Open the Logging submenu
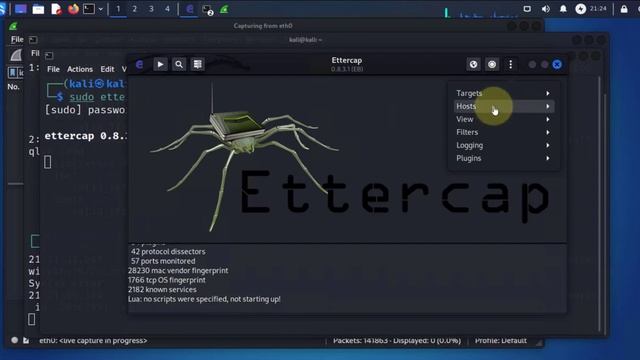The width and height of the screenshot is (640, 360). tap(503, 145)
